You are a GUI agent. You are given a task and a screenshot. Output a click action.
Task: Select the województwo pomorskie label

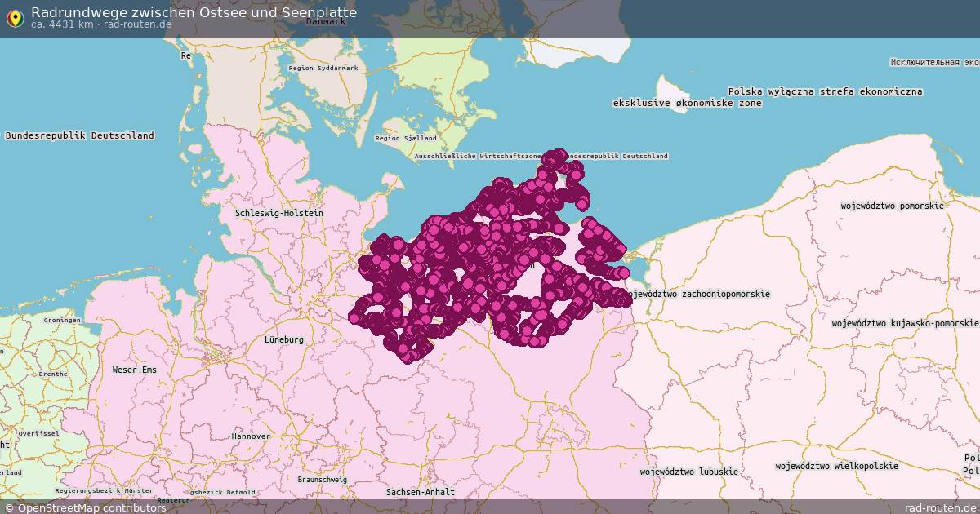click(890, 207)
